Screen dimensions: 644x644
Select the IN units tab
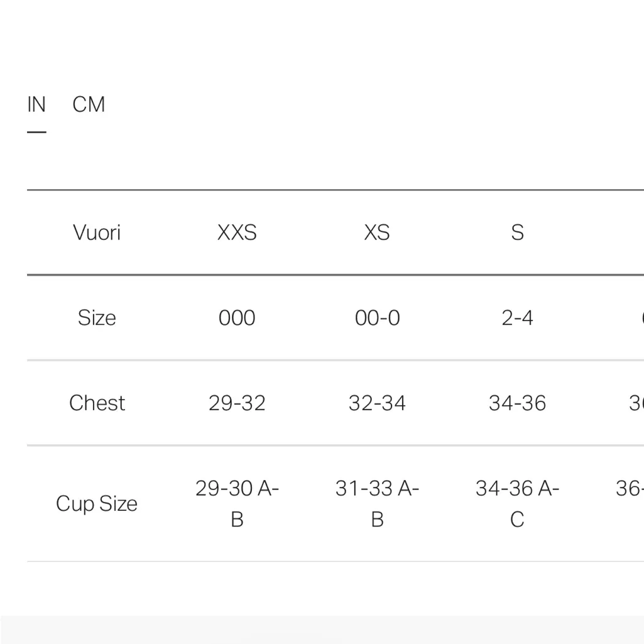[x=36, y=104]
